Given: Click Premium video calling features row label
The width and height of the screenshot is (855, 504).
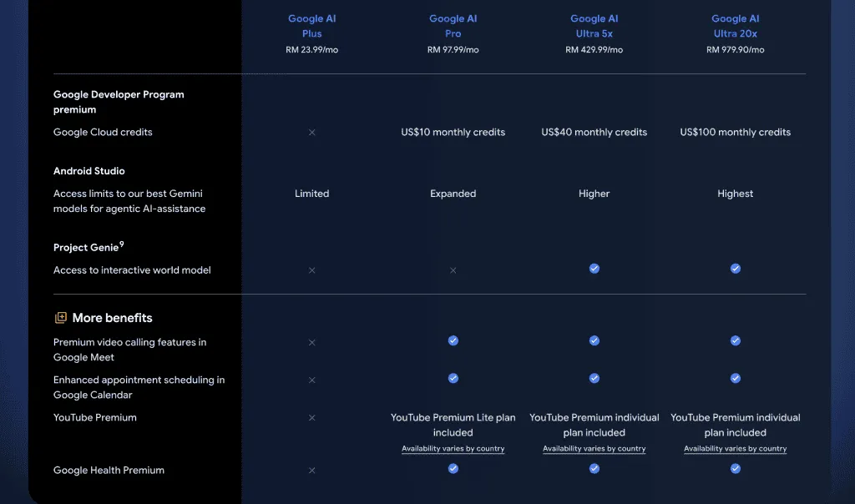Looking at the screenshot, I should 129,350.
